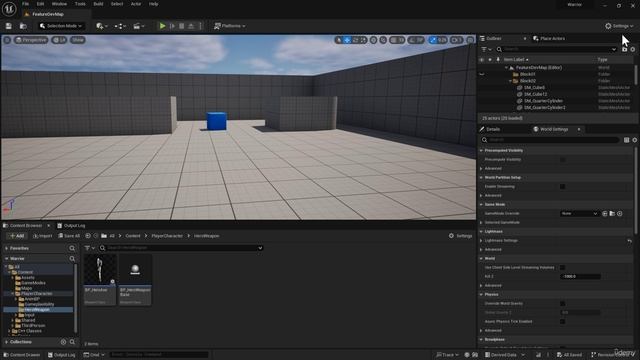Open Outliner settings gear icon

633,49
